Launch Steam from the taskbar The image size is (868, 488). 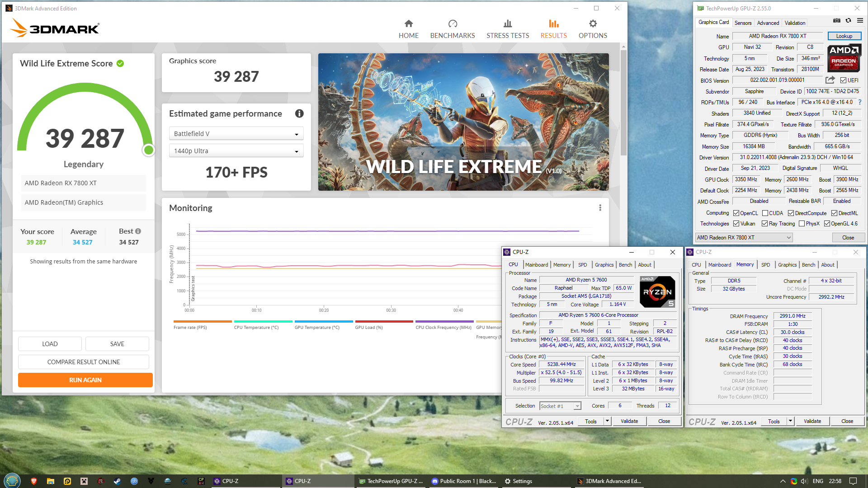coord(117,481)
